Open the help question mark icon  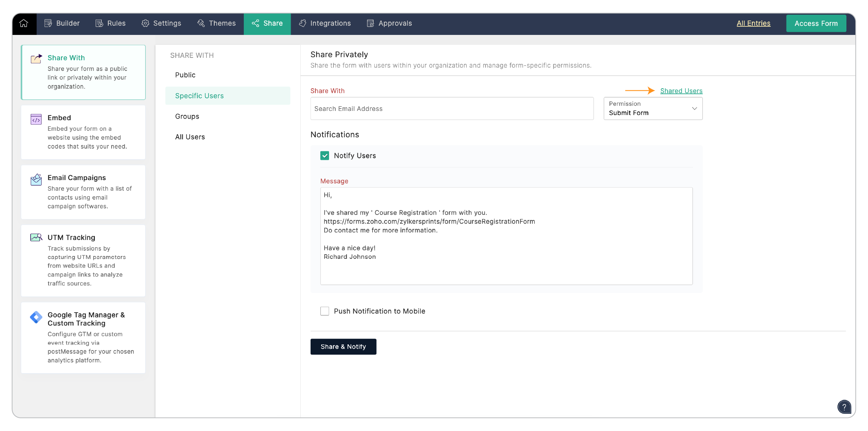844,407
